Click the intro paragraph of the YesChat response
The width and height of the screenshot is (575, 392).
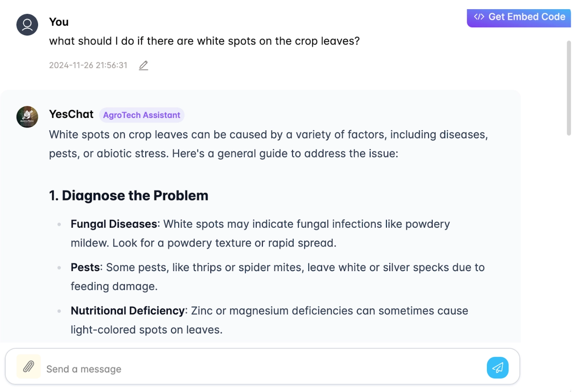(268, 144)
